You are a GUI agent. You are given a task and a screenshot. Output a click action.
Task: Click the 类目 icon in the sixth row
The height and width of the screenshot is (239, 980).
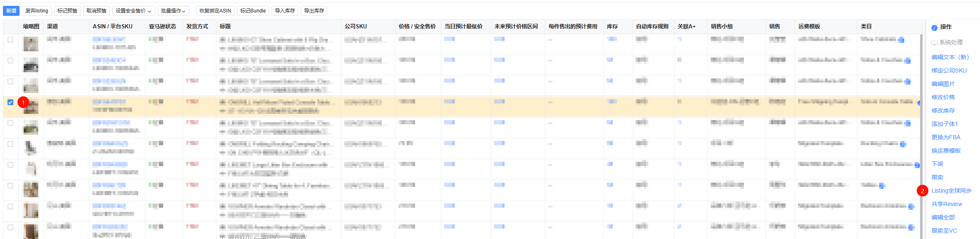[903, 144]
